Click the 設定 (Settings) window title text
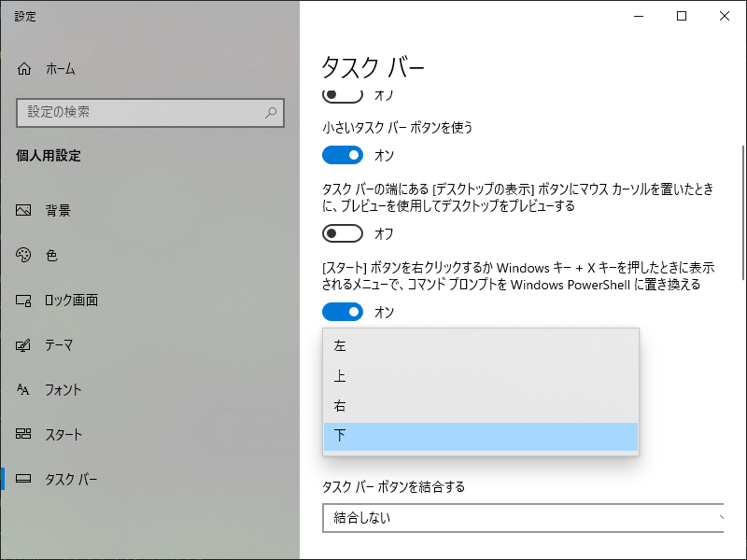The height and width of the screenshot is (560, 747). click(24, 16)
